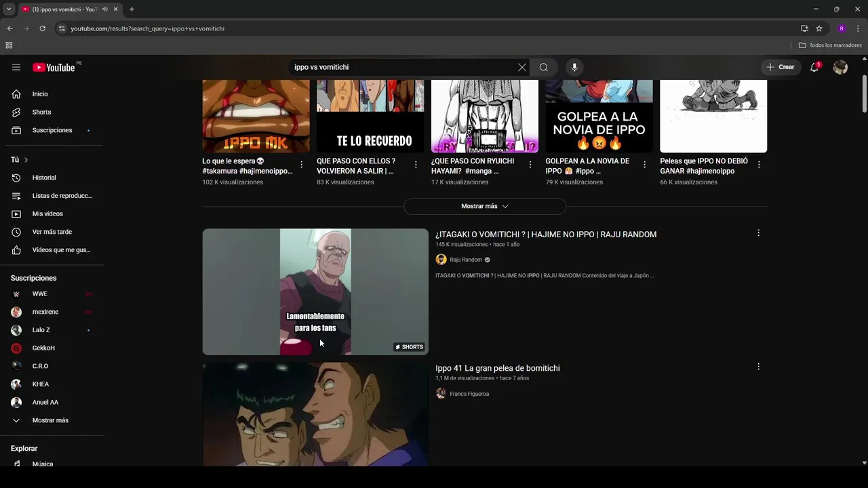Expand subscriptions with Mostrar más in sidebar

(52, 420)
